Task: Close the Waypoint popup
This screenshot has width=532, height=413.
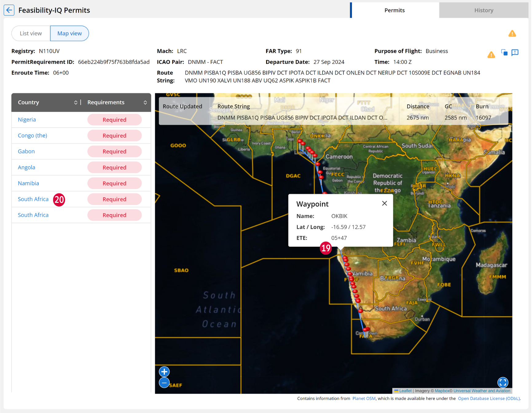Action: [384, 203]
